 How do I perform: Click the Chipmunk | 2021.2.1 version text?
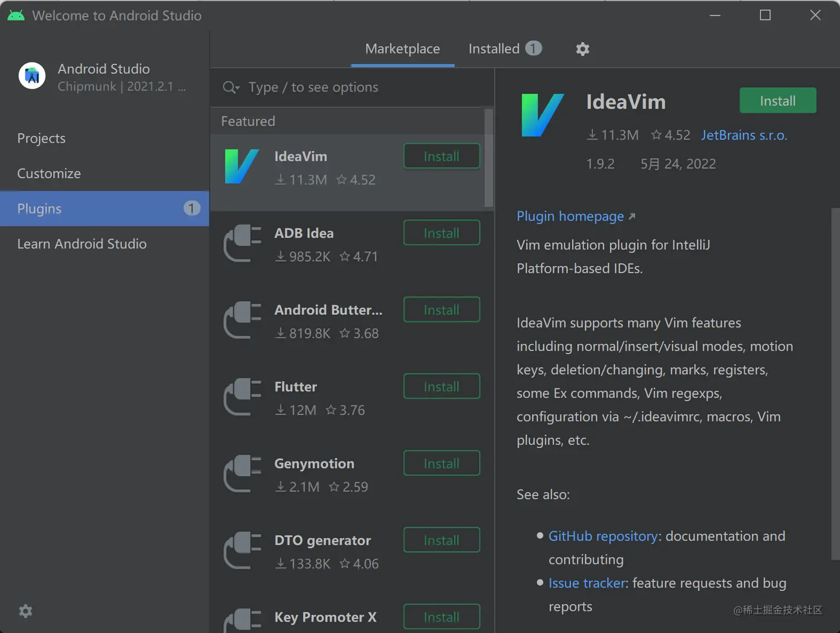122,87
